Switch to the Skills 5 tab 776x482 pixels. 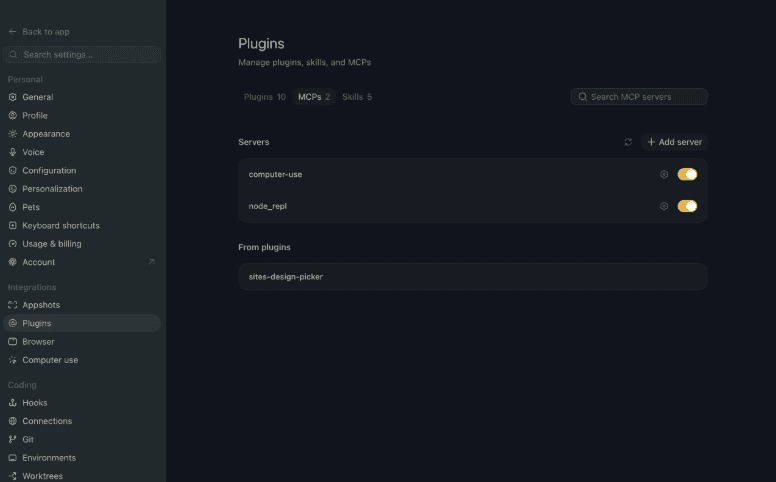click(x=357, y=97)
